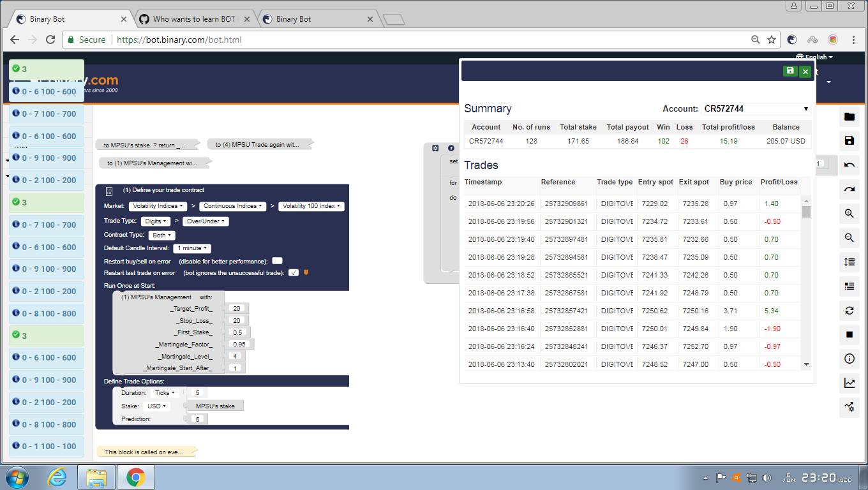
Task: Click the trade contract block icon
Action: (109, 191)
